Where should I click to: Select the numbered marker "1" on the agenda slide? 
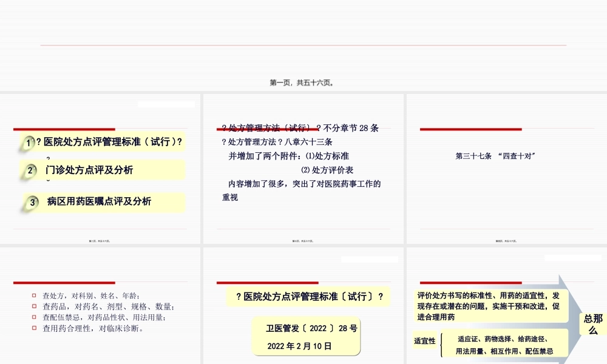click(x=27, y=142)
